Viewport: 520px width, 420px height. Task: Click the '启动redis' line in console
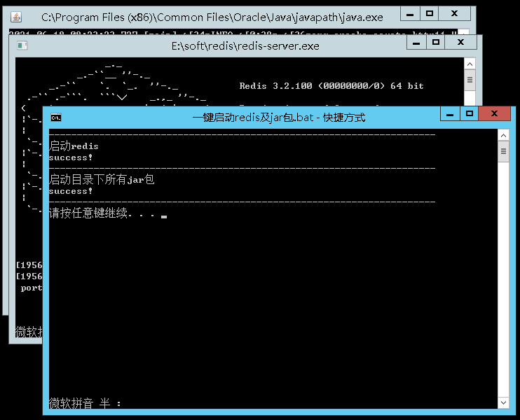click(x=74, y=146)
